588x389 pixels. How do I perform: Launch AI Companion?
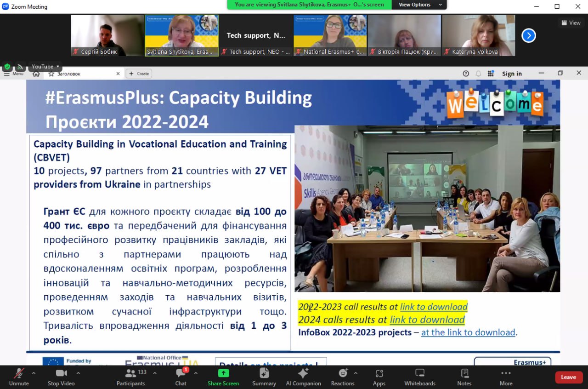(x=303, y=377)
